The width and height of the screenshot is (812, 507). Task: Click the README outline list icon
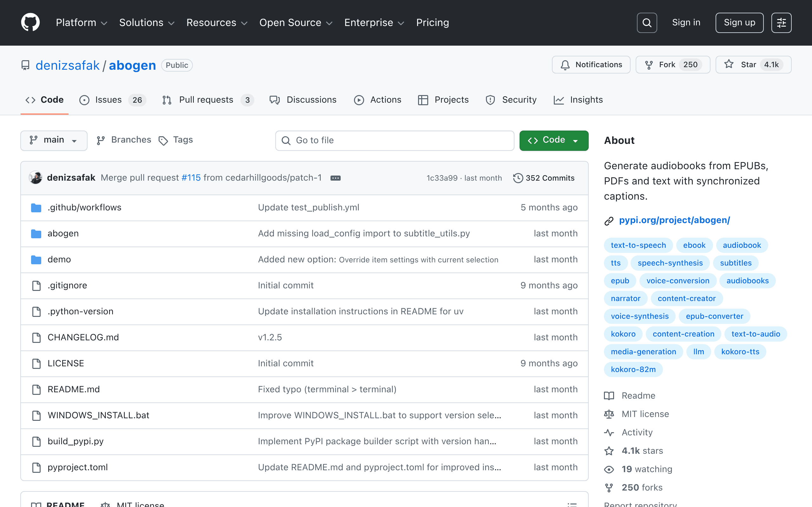coord(572,504)
